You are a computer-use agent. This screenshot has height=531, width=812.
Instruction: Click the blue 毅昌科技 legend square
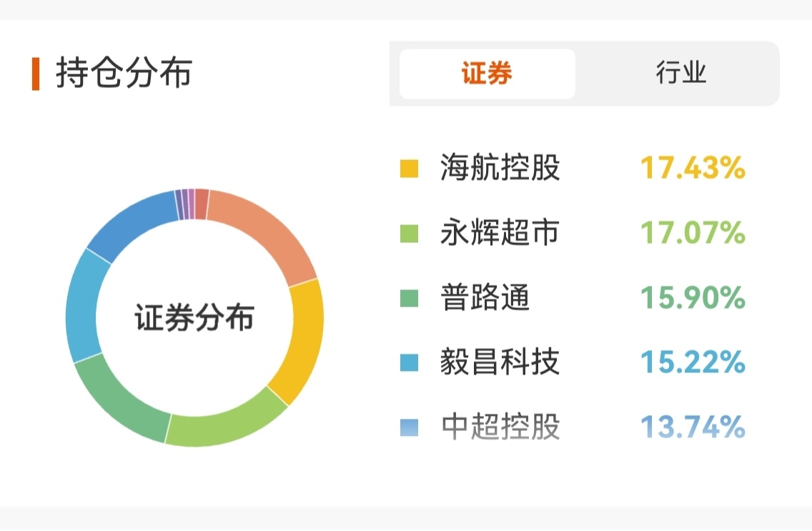pos(409,363)
